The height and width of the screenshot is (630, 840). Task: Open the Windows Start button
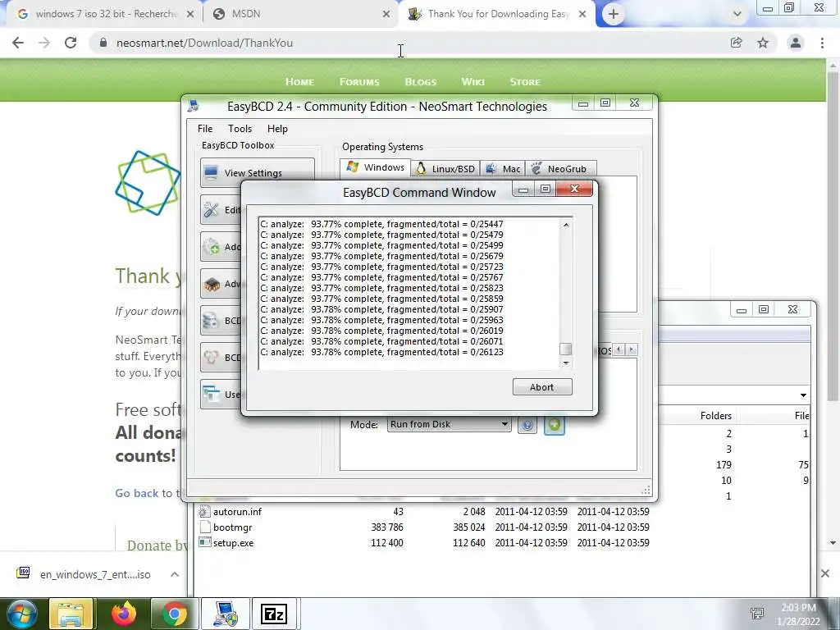coord(21,614)
